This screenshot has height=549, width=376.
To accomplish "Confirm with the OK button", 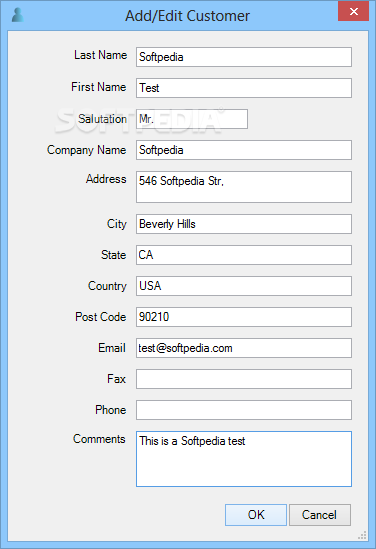I will click(x=256, y=515).
